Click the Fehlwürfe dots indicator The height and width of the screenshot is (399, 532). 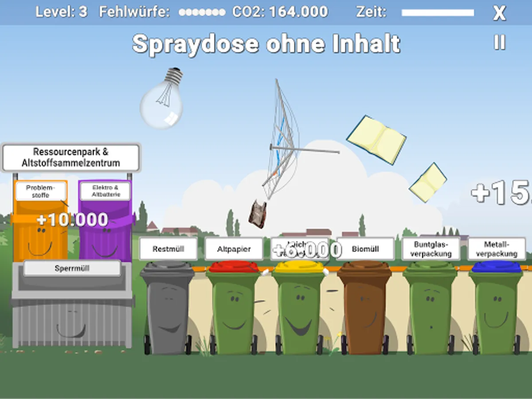pyautogui.click(x=203, y=12)
